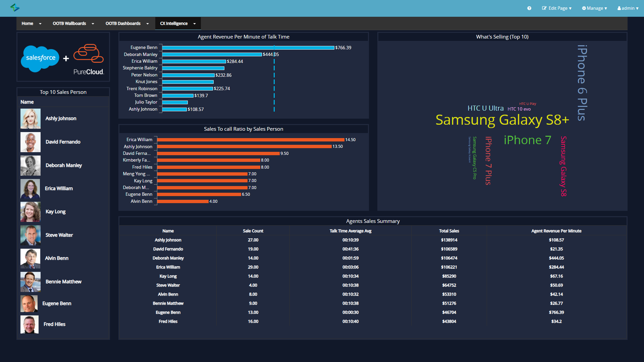Click the help question mark icon

point(529,8)
